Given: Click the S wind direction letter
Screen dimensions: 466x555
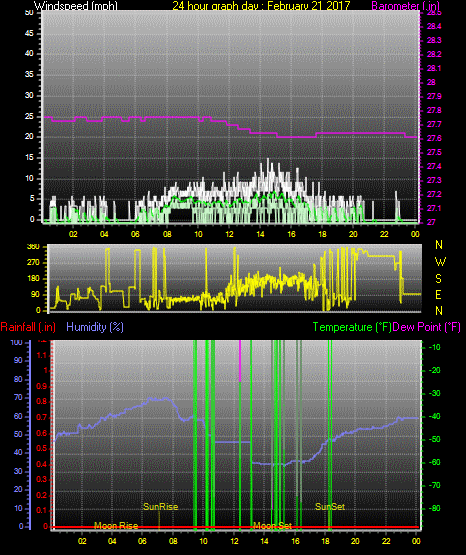Looking at the screenshot, I should tap(438, 279).
